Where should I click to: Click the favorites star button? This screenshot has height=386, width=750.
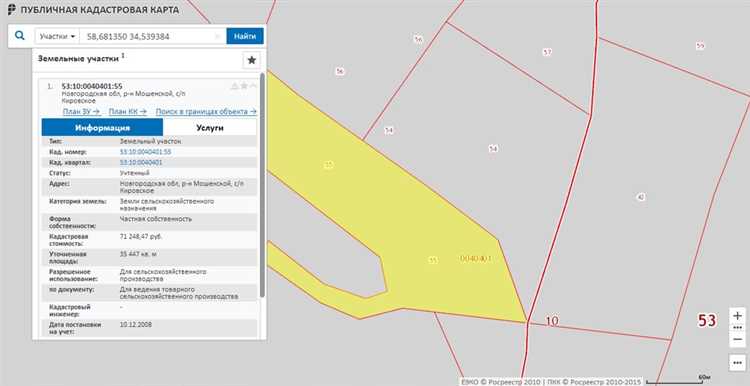[x=252, y=60]
